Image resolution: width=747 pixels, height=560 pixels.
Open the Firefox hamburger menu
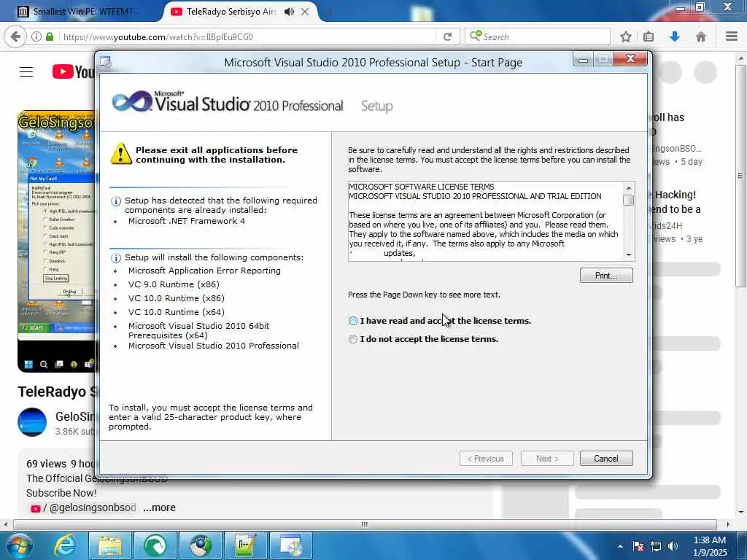731,36
